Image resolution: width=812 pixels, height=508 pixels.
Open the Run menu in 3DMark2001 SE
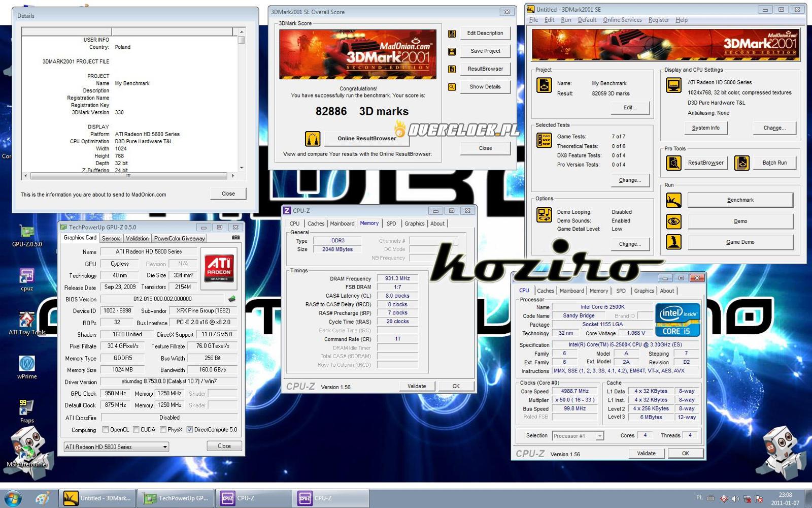pyautogui.click(x=566, y=20)
